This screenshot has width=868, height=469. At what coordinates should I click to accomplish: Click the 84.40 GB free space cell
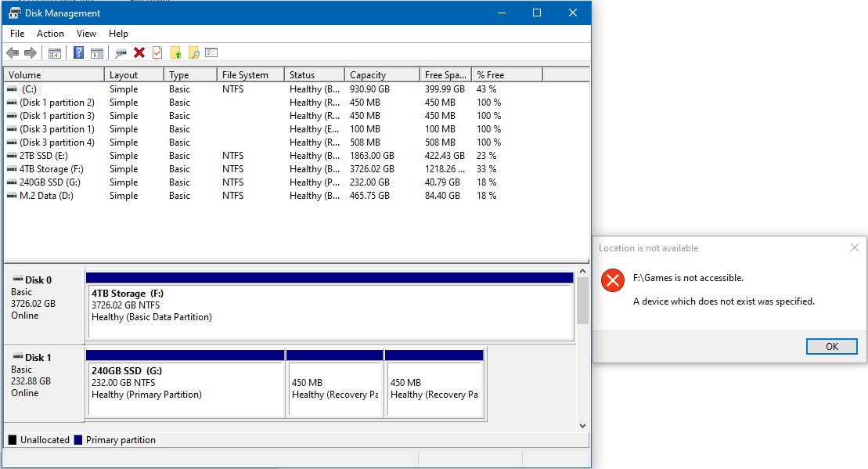pyautogui.click(x=442, y=196)
